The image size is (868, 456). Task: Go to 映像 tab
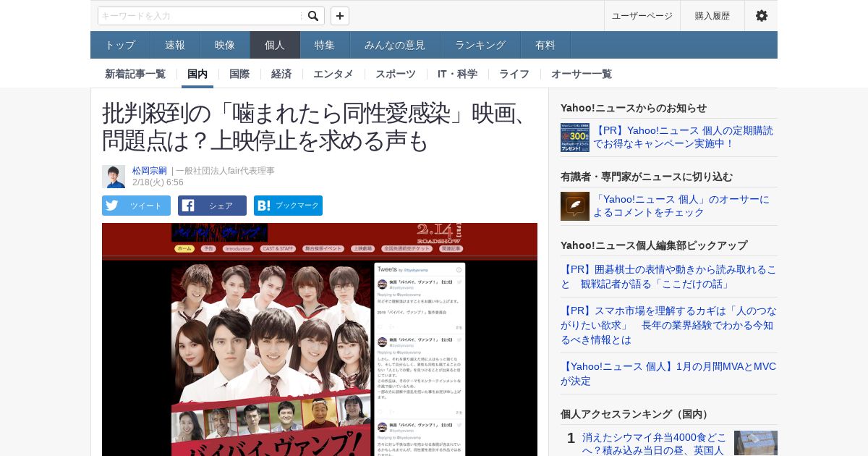tap(225, 45)
